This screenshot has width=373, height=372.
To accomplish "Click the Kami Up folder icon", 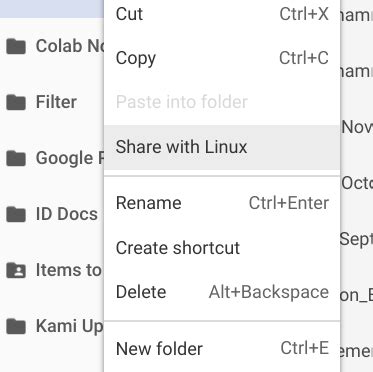I will tap(16, 326).
